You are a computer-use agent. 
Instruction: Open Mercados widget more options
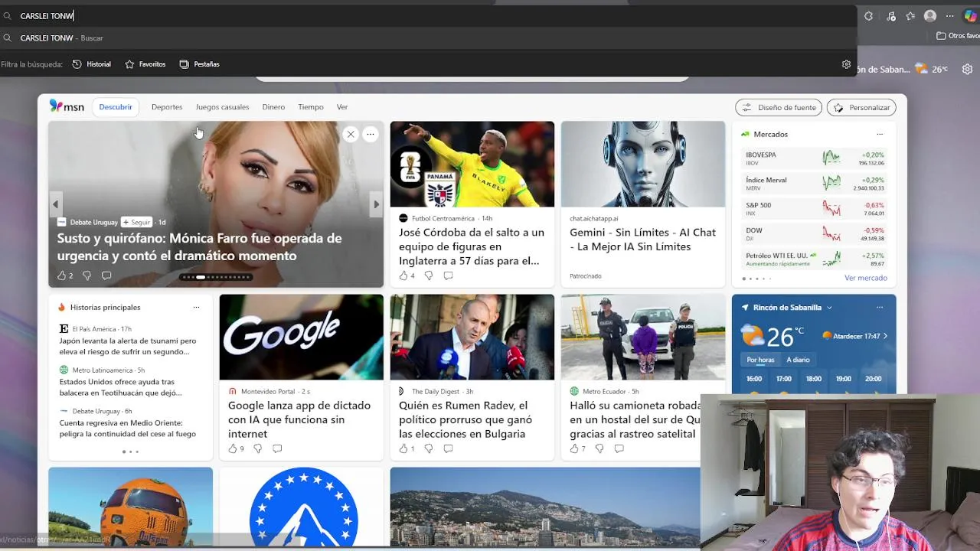(880, 134)
